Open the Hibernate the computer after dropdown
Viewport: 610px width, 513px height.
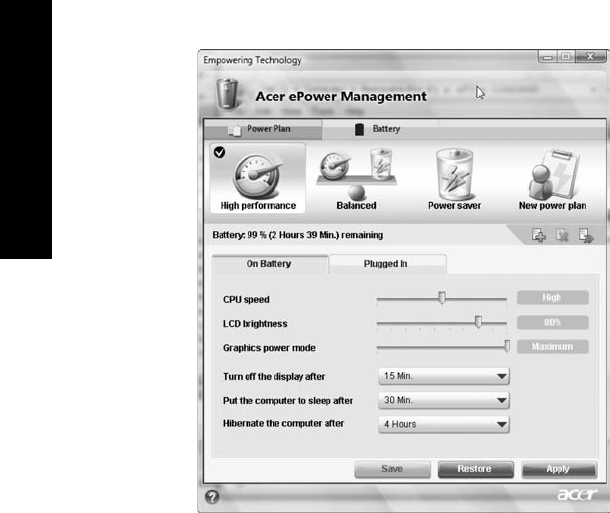click(x=444, y=424)
